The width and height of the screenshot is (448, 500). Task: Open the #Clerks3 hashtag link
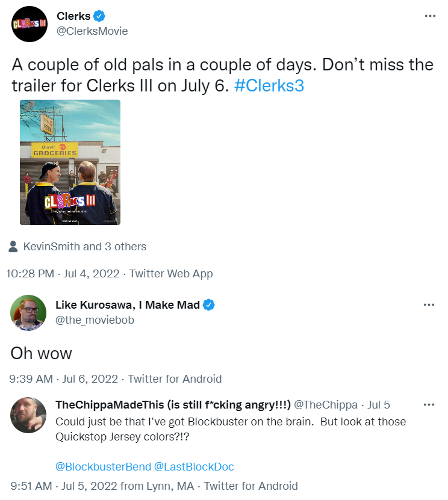point(269,85)
